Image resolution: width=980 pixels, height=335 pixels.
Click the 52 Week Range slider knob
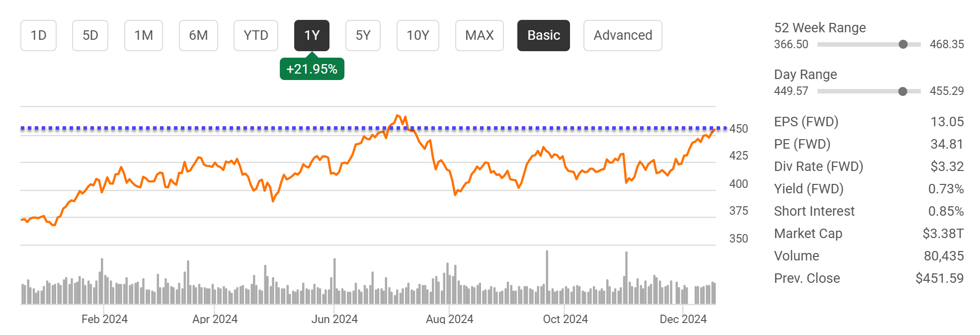pos(903,44)
